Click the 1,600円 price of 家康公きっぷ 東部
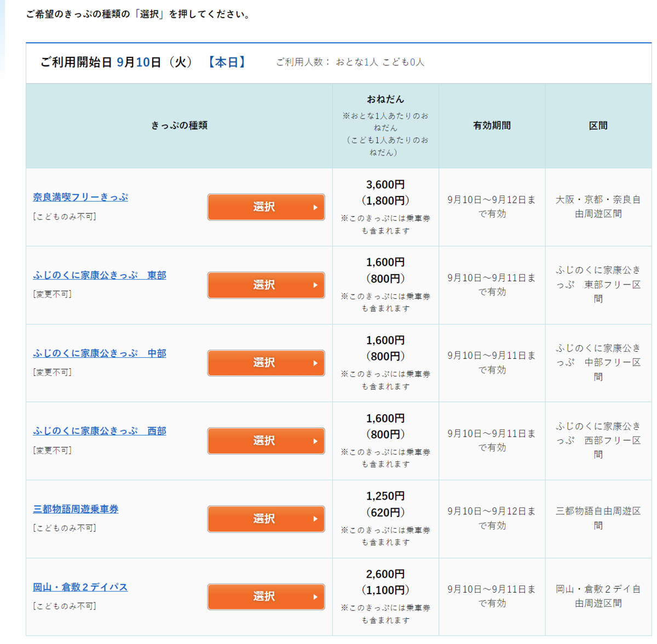Image resolution: width=657 pixels, height=644 pixels. 385,263
